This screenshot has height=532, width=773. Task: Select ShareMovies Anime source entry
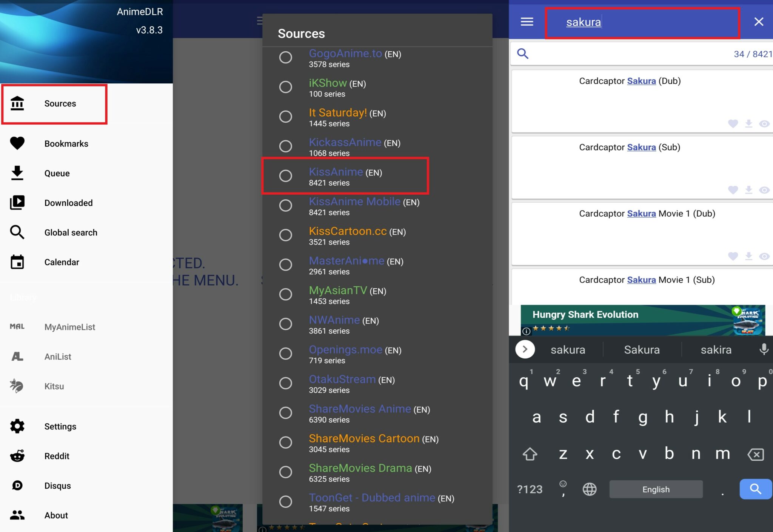coord(377,413)
